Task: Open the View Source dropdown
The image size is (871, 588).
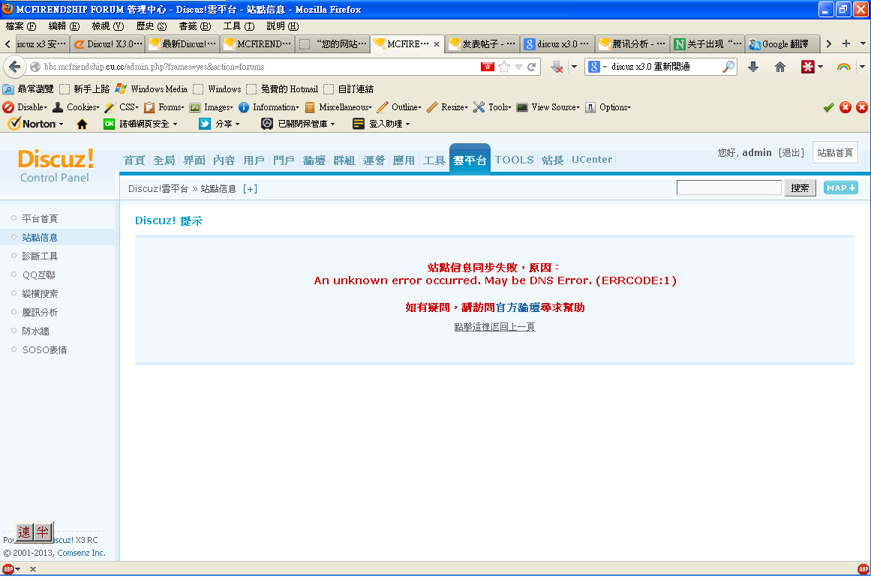Action: coord(549,107)
